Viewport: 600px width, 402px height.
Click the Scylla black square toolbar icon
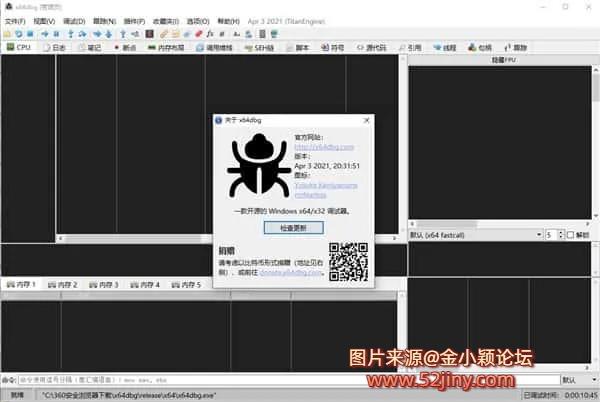tap(150, 34)
